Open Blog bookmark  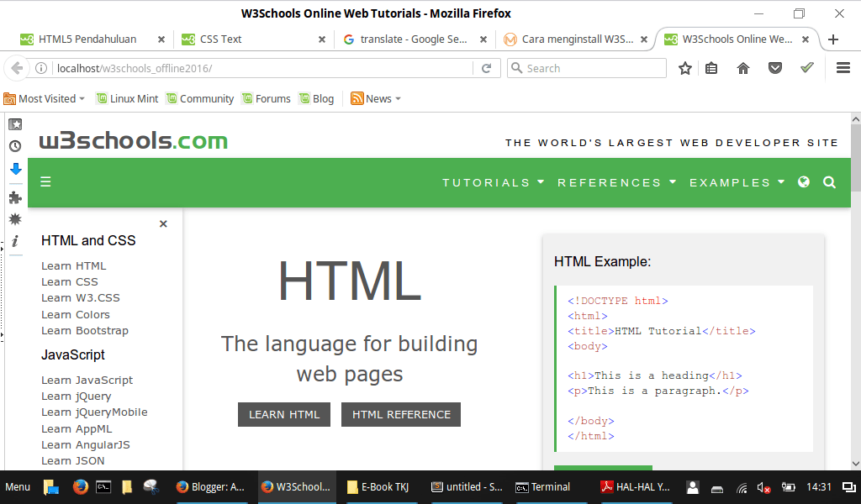tap(317, 99)
